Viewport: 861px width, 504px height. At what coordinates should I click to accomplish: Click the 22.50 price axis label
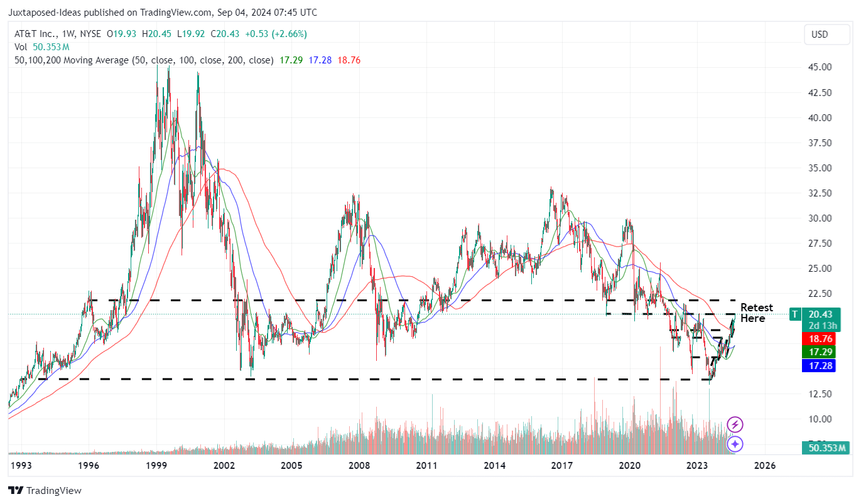pyautogui.click(x=821, y=293)
